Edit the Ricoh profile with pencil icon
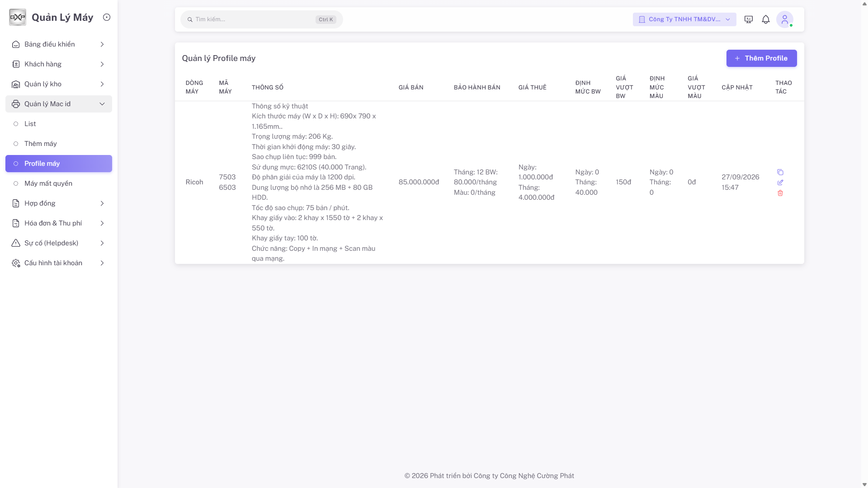The width and height of the screenshot is (868, 488). pos(780,183)
